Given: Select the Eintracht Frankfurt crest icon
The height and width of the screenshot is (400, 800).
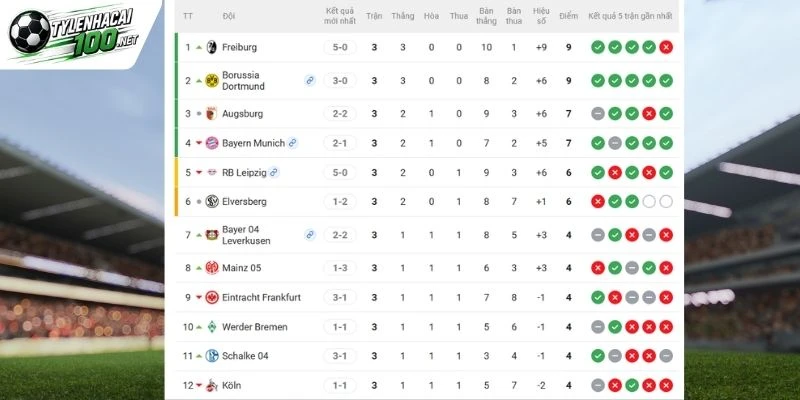Looking at the screenshot, I should coord(212,297).
